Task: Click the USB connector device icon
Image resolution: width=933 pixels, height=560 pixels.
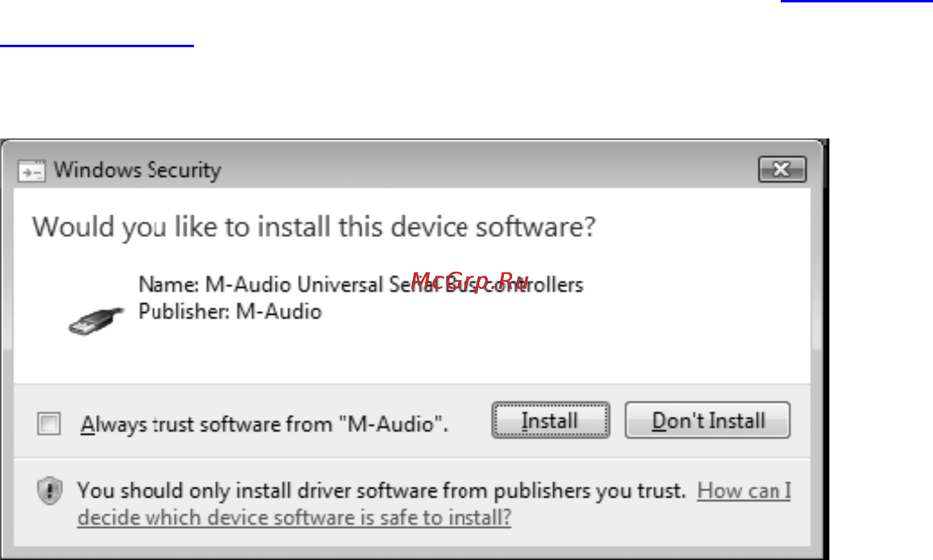Action: [96, 321]
